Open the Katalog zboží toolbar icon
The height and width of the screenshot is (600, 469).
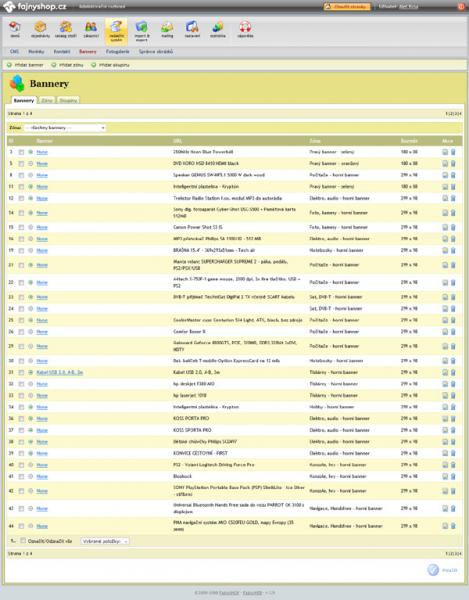click(66, 29)
